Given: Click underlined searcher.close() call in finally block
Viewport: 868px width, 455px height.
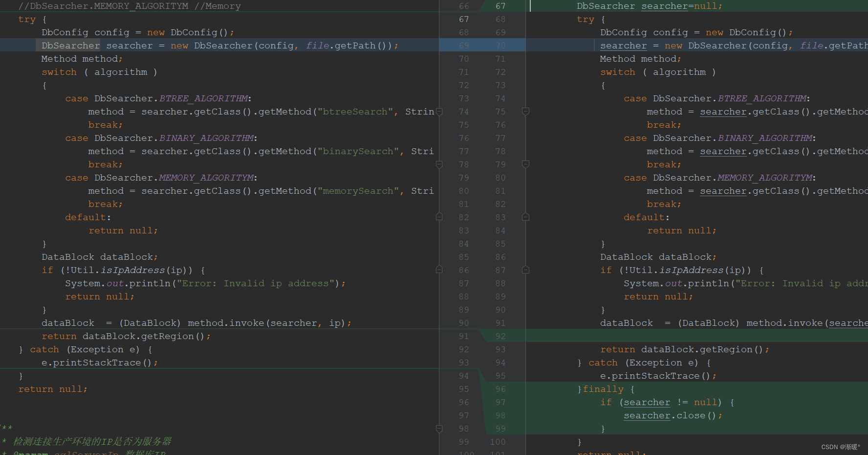Looking at the screenshot, I should click(x=647, y=415).
